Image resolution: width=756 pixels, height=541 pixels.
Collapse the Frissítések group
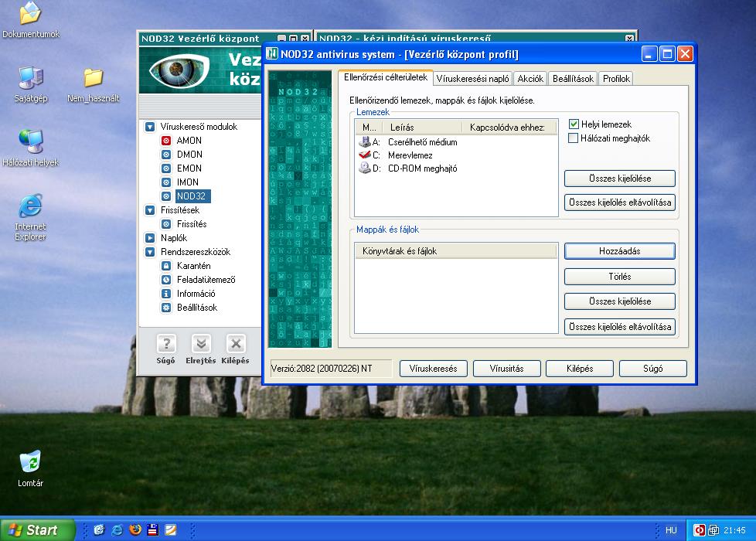point(150,210)
